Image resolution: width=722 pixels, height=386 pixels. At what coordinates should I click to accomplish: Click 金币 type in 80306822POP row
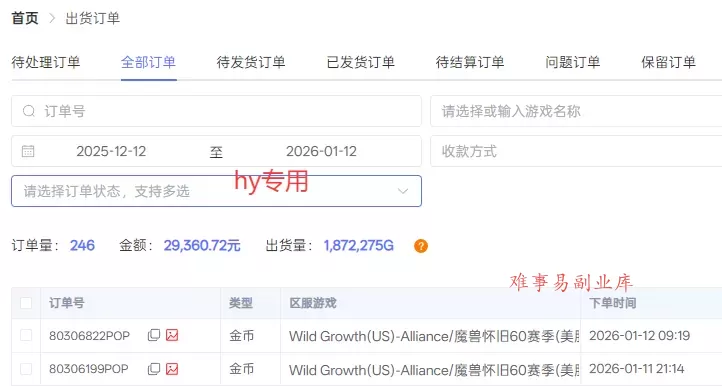242,335
